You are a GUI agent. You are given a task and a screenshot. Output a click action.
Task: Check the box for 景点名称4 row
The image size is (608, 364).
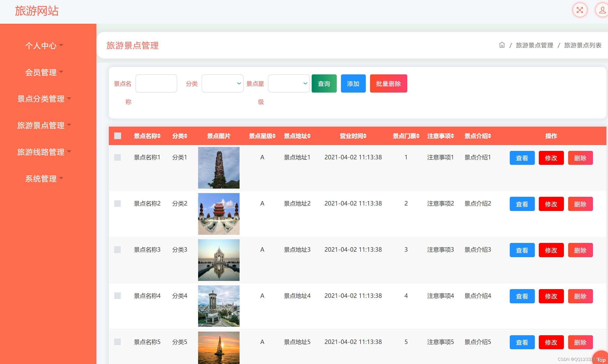(x=118, y=296)
